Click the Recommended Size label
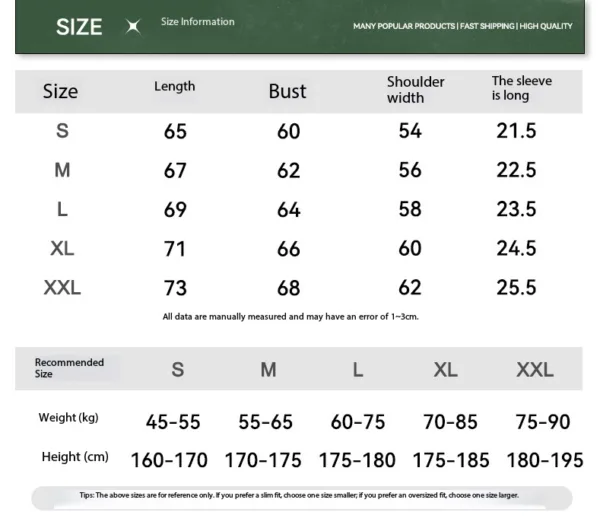Viewport: 600px width, 525px height. point(69,368)
